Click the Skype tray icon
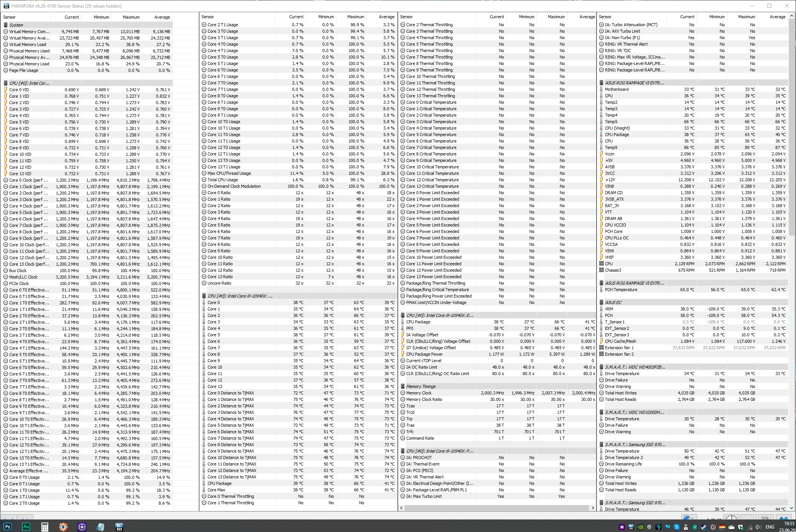Image resolution: width=796 pixels, height=532 pixels. 677,527
